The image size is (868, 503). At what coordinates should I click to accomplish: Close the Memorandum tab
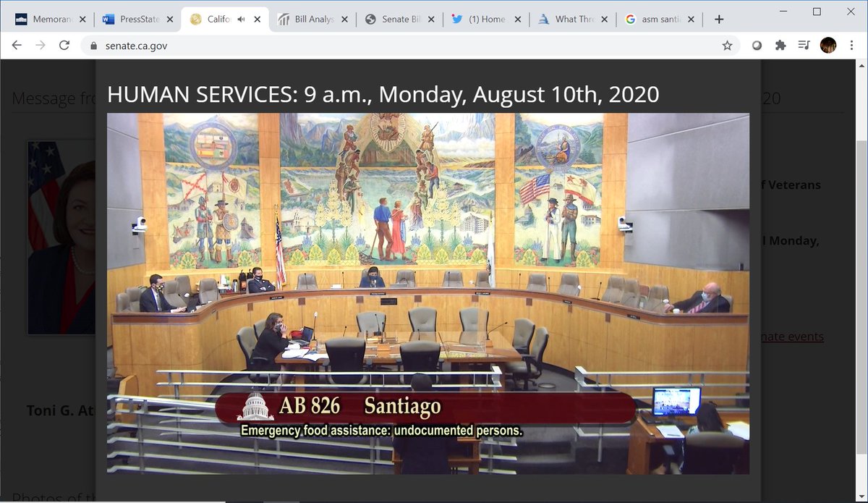pyautogui.click(x=82, y=20)
